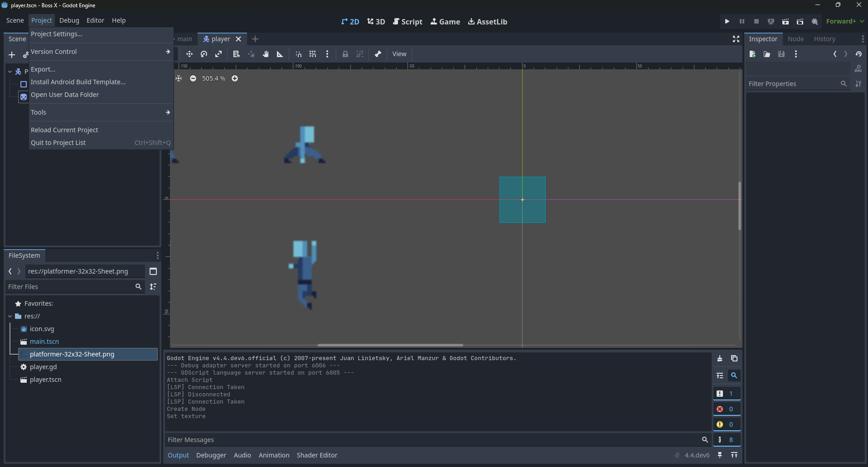
Task: Open skeleton options bone icon
Action: [378, 54]
